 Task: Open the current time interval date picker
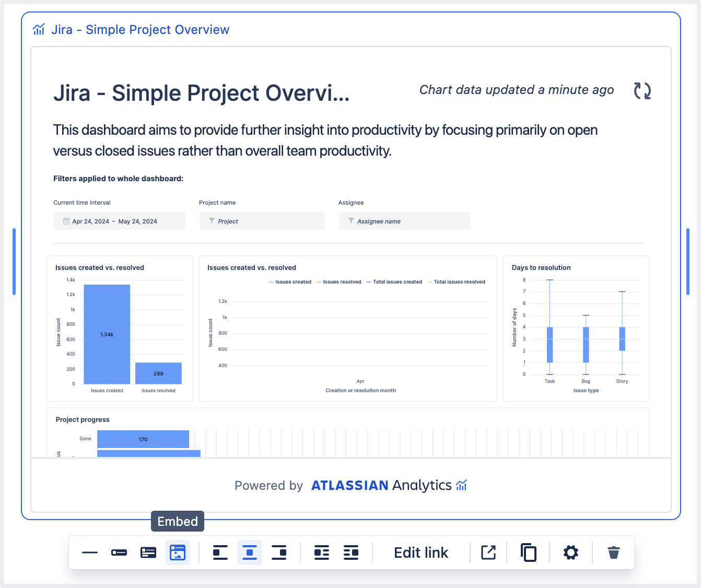point(120,221)
